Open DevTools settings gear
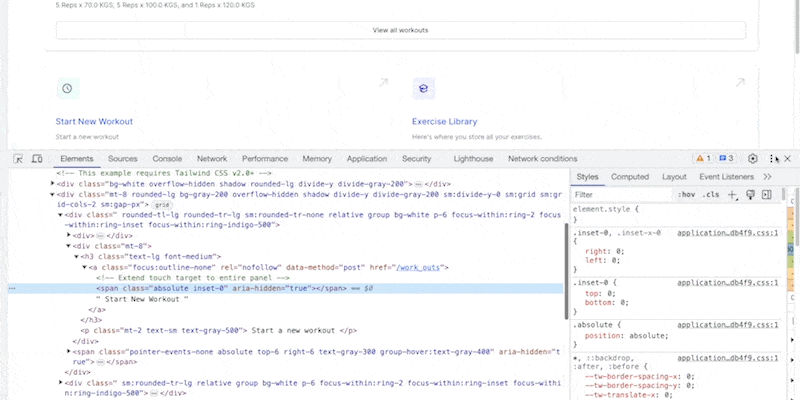This screenshot has width=800, height=400. 753,159
